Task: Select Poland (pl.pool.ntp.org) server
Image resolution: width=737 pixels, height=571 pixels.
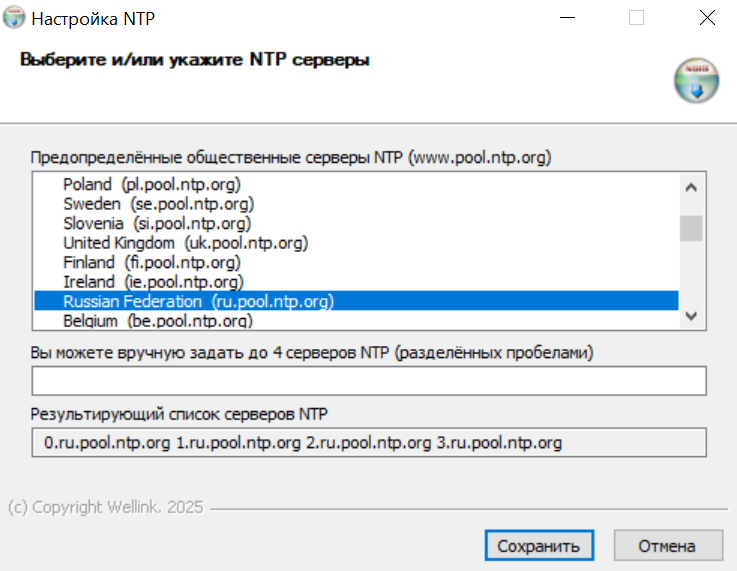Action: click(152, 184)
